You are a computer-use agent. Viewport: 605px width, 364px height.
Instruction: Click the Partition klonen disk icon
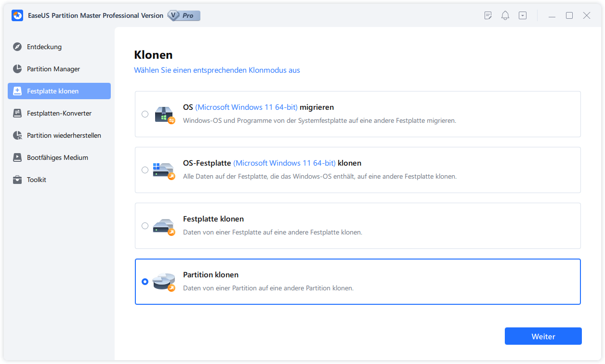[x=164, y=282]
